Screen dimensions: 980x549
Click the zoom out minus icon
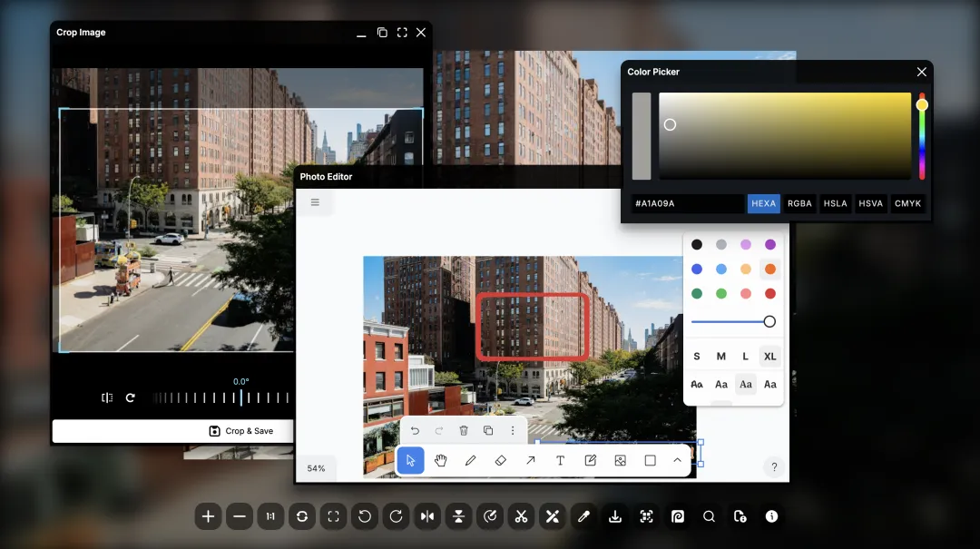pyautogui.click(x=240, y=516)
